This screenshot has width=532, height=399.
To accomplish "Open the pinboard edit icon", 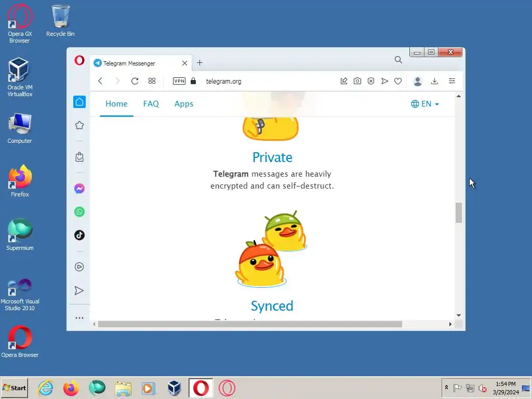I will click(x=344, y=81).
